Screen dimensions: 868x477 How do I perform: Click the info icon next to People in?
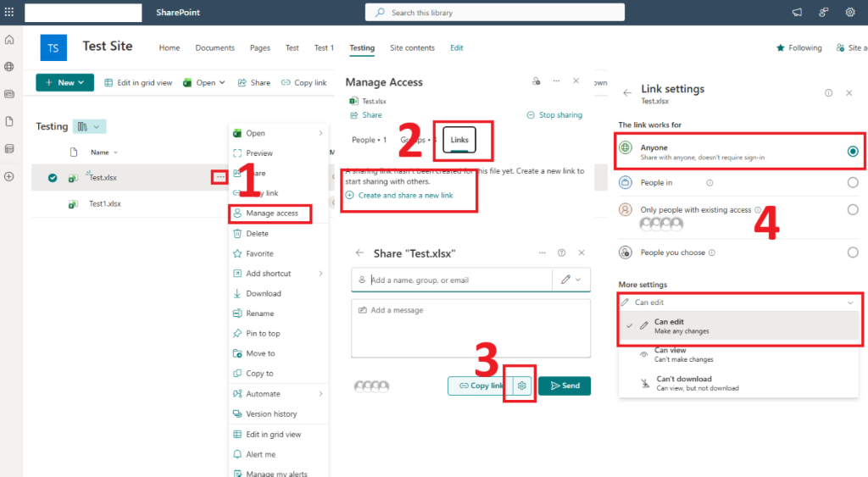[x=709, y=183]
